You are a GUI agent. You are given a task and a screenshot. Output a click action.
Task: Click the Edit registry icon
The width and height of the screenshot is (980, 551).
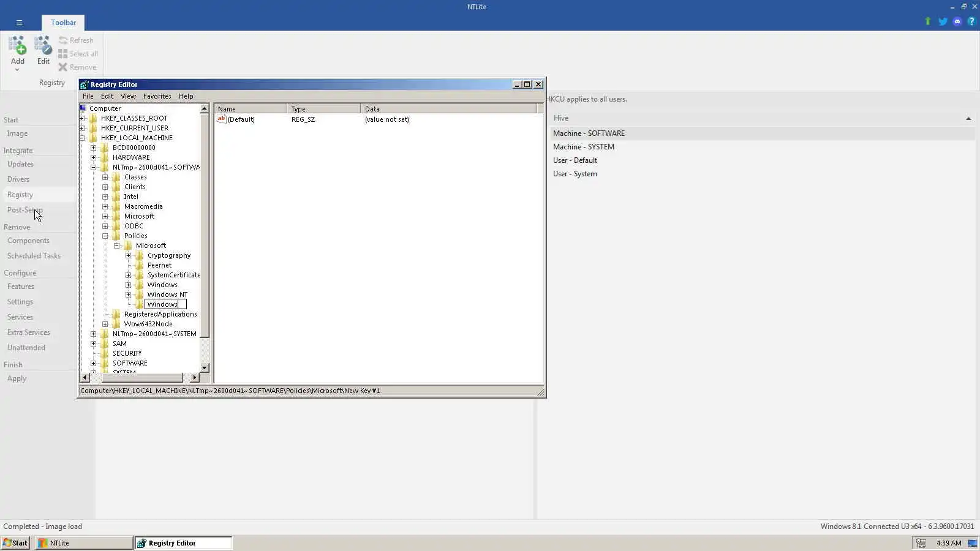pos(43,45)
